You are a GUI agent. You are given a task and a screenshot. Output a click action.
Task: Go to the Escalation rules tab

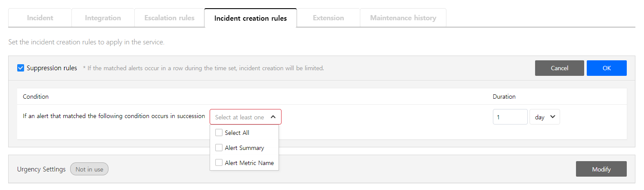(x=169, y=18)
